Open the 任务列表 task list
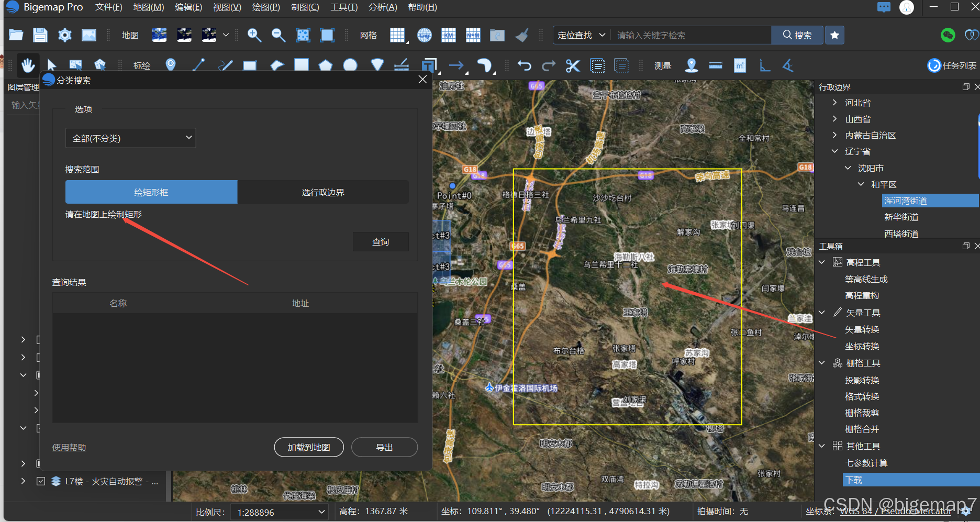Image resolution: width=980 pixels, height=522 pixels. 952,65
